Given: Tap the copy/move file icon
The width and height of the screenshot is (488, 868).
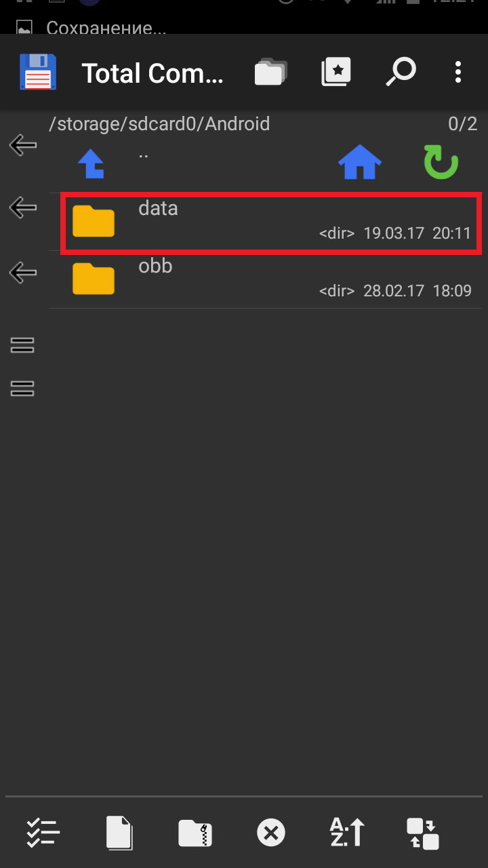Looking at the screenshot, I should (x=119, y=833).
